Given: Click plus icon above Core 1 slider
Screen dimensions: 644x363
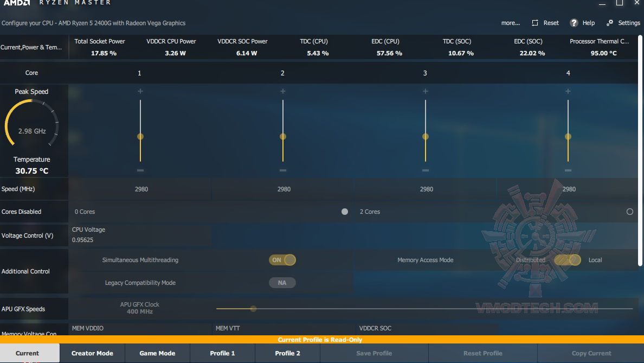Looking at the screenshot, I should [x=140, y=91].
